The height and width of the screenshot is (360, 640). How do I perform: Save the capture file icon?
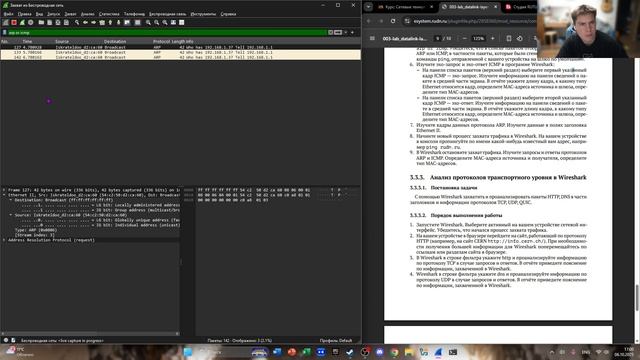tap(49, 22)
